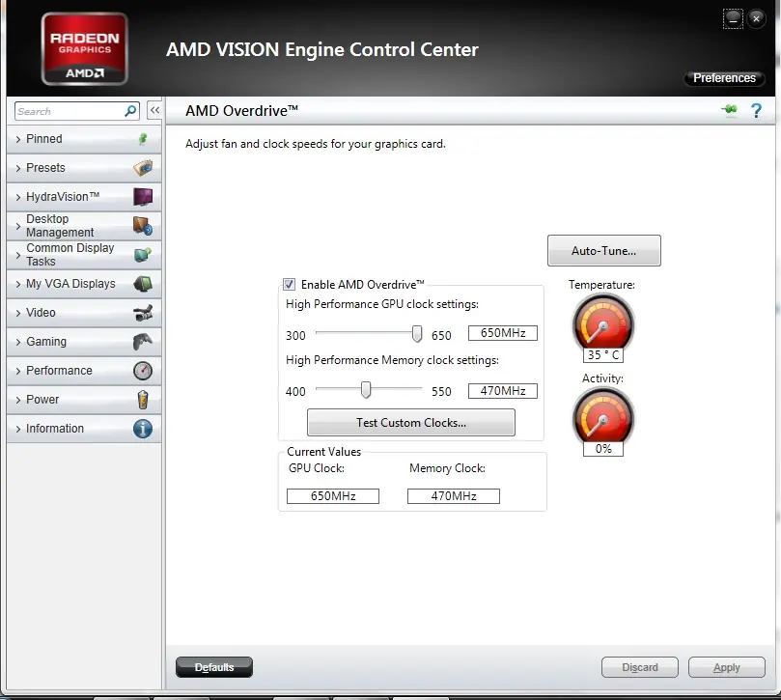Collapse the sidebar with double-arrow button
The height and width of the screenshot is (700, 781).
pyautogui.click(x=154, y=110)
